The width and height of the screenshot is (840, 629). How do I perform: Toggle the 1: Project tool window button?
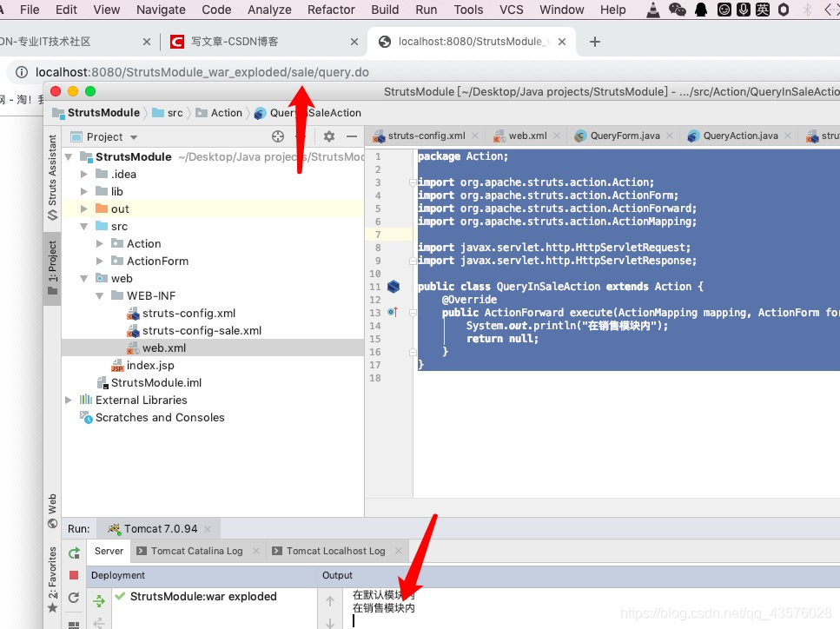click(x=52, y=268)
